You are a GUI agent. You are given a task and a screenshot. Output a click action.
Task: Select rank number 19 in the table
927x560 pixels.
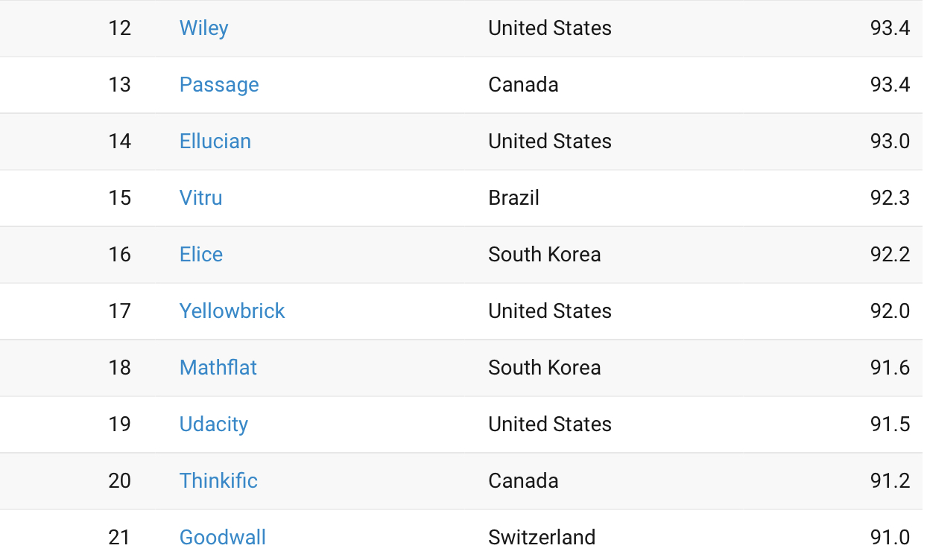tap(119, 424)
